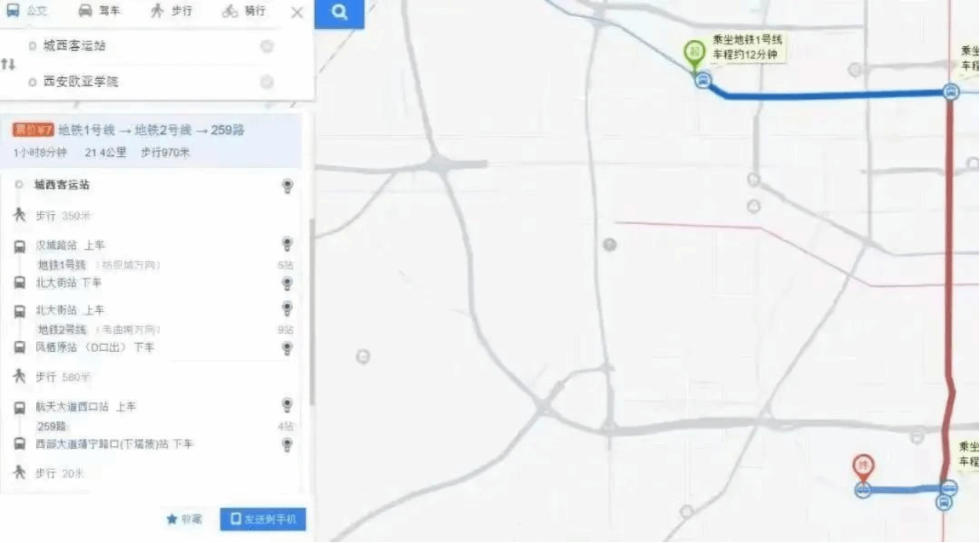Locate 航天大道西口站 using its pin icon
980x543 pixels.
[x=288, y=406]
